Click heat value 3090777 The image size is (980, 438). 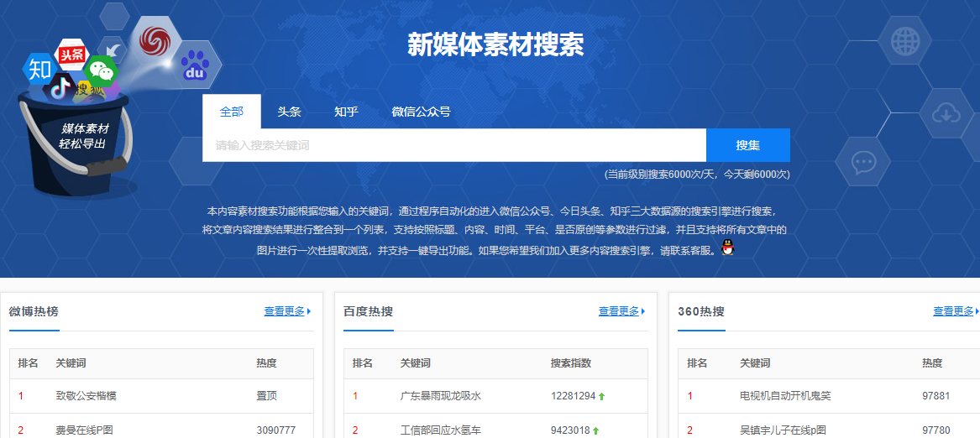coord(275,430)
